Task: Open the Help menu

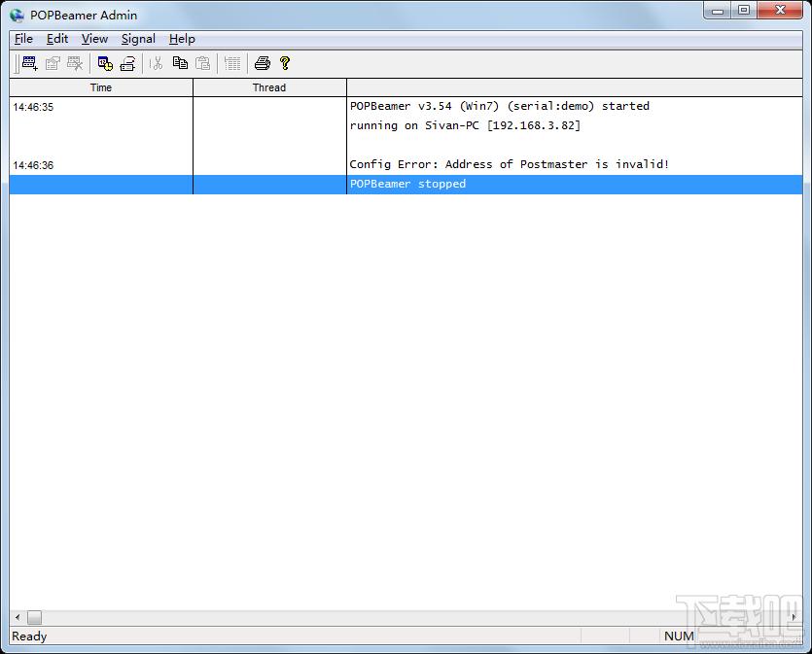Action: click(182, 39)
